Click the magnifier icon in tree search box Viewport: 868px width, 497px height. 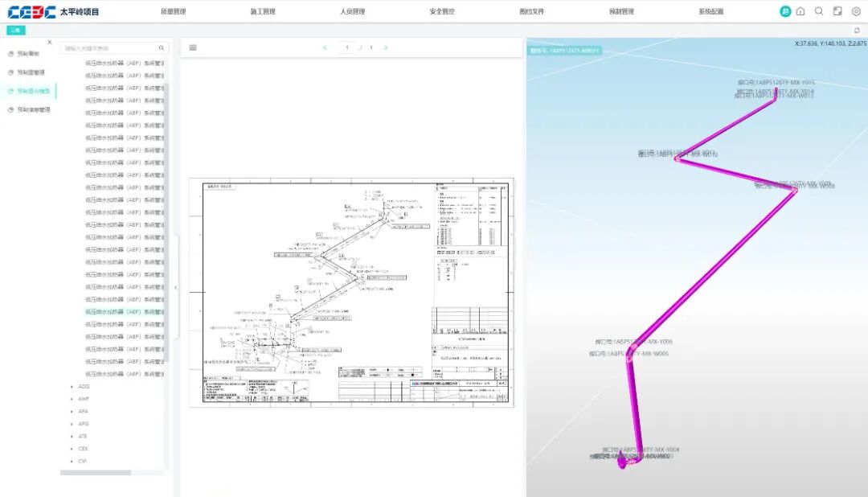pos(162,48)
